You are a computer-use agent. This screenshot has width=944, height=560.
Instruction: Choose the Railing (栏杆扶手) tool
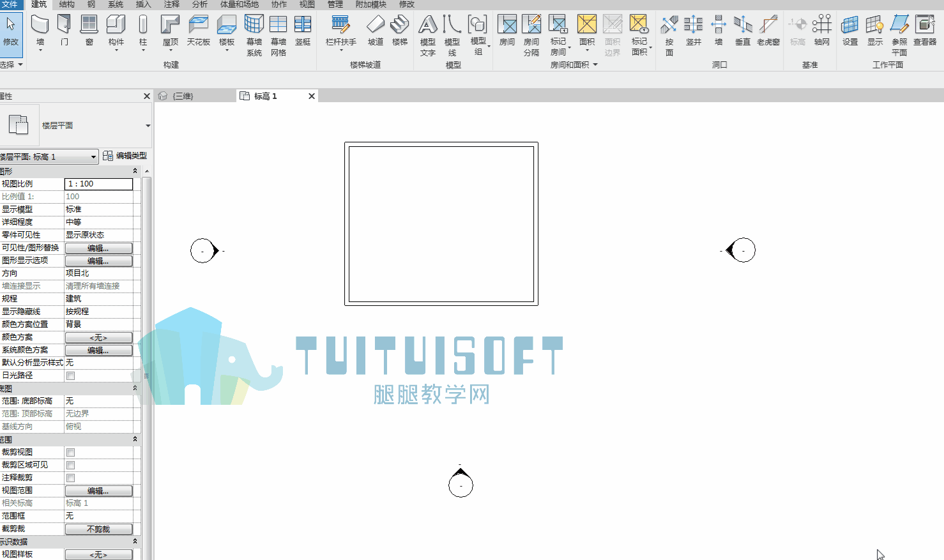click(x=341, y=31)
